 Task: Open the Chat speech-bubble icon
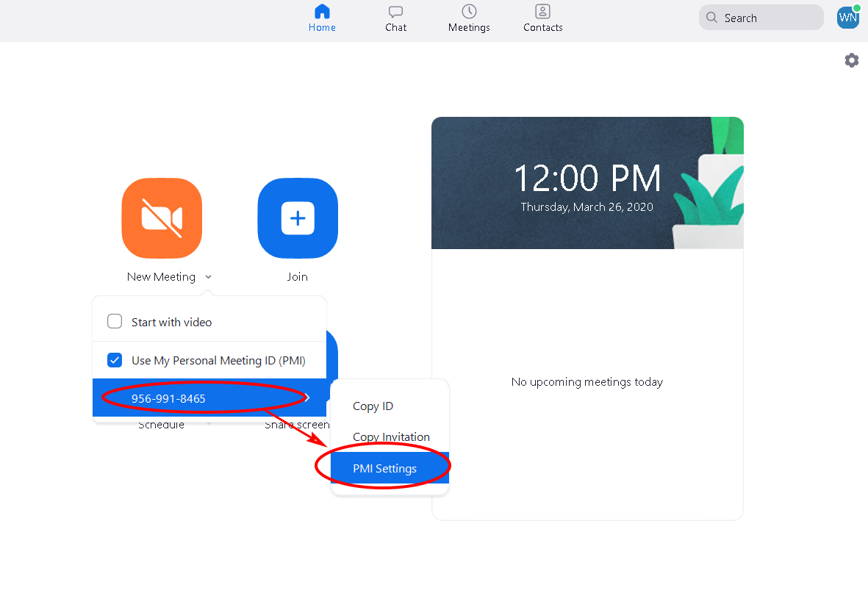click(x=395, y=12)
